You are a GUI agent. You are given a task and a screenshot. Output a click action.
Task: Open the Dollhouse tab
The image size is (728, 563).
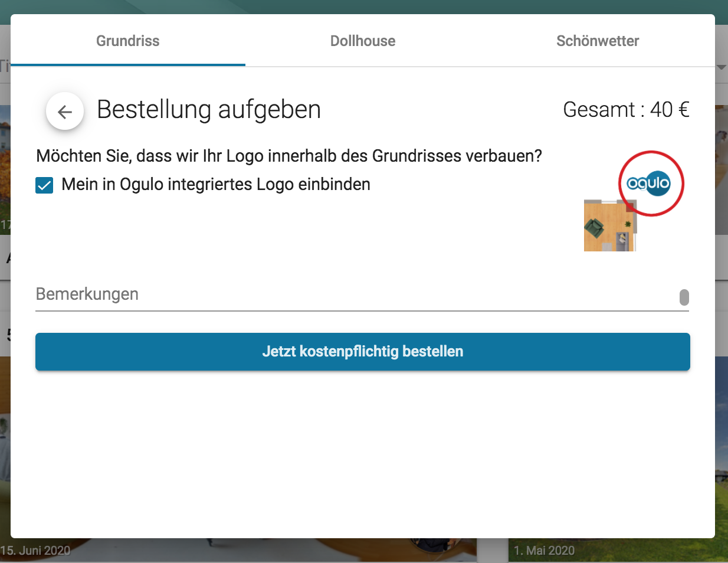[x=363, y=41]
